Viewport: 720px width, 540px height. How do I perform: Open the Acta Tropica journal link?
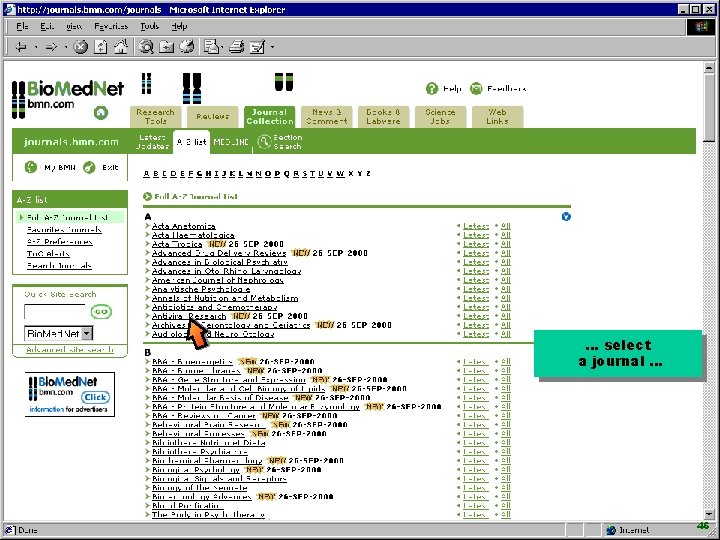coord(177,244)
